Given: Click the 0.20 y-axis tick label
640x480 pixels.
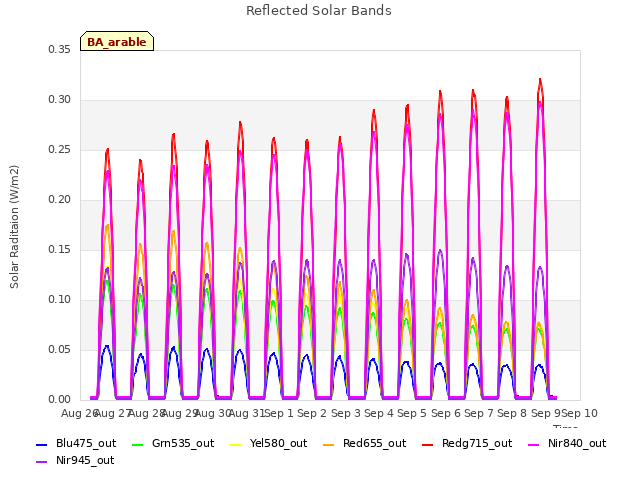Looking at the screenshot, I should 60,200.
